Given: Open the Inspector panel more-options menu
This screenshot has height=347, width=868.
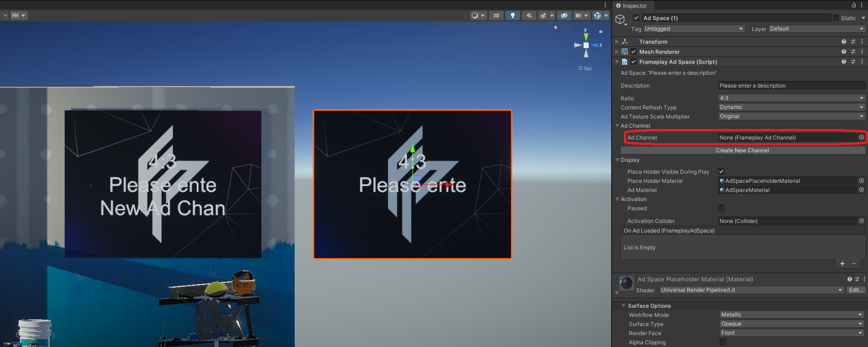Looking at the screenshot, I should [x=862, y=5].
